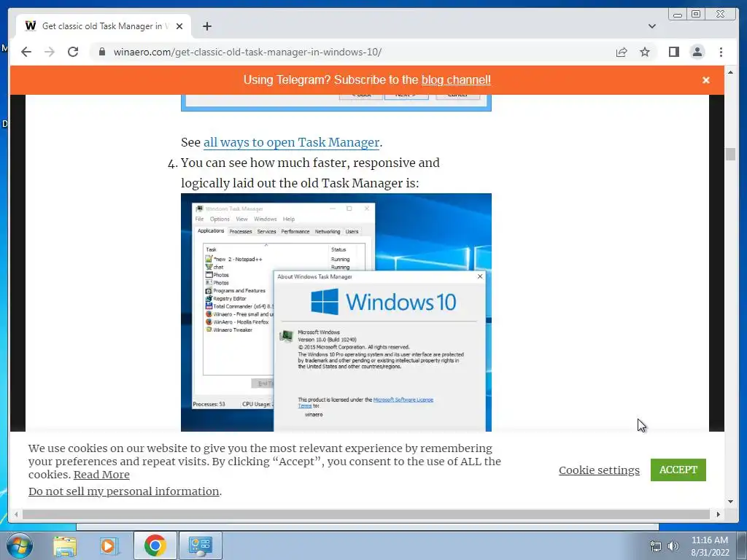Image resolution: width=747 pixels, height=560 pixels.
Task: Share this page using the share icon
Action: [x=622, y=52]
